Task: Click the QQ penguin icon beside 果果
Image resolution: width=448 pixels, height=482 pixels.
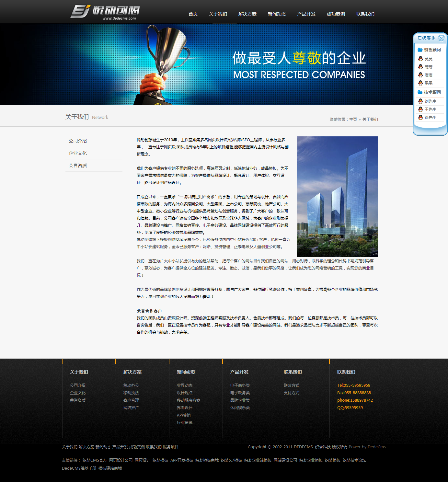Action: click(420, 83)
